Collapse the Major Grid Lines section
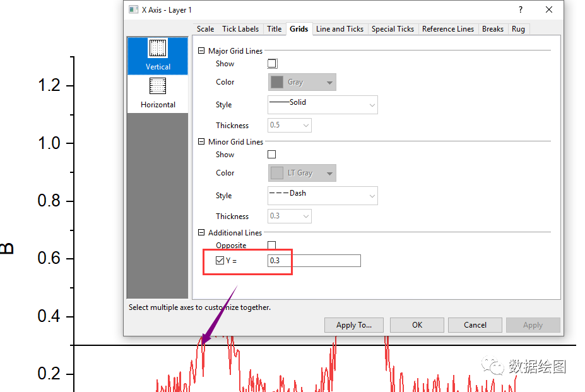585x392 pixels. (x=201, y=50)
